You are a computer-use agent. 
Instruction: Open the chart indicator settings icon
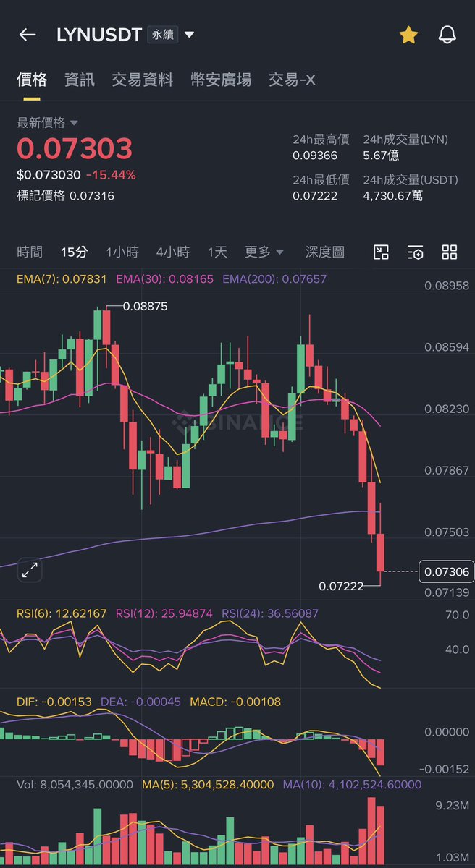(x=415, y=252)
